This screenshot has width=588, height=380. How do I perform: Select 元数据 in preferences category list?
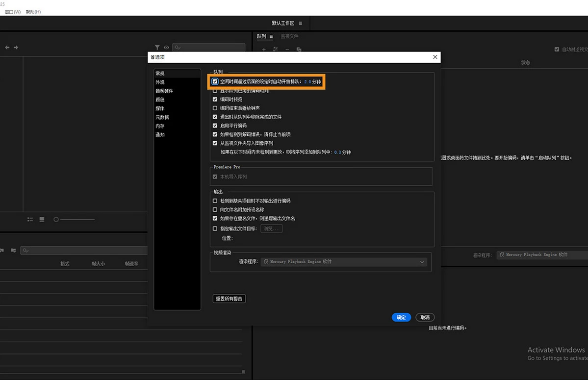click(x=178, y=117)
